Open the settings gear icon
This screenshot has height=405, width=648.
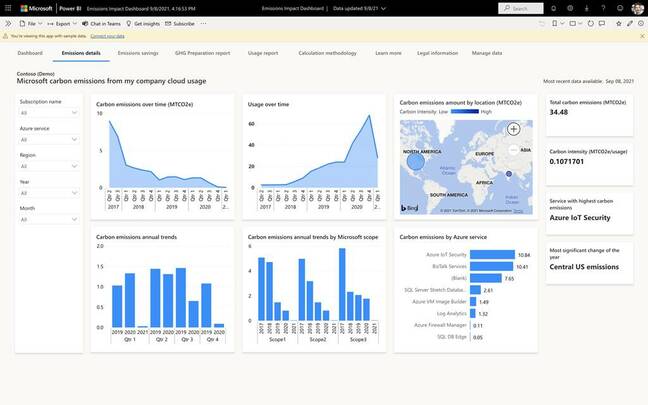tap(570, 8)
